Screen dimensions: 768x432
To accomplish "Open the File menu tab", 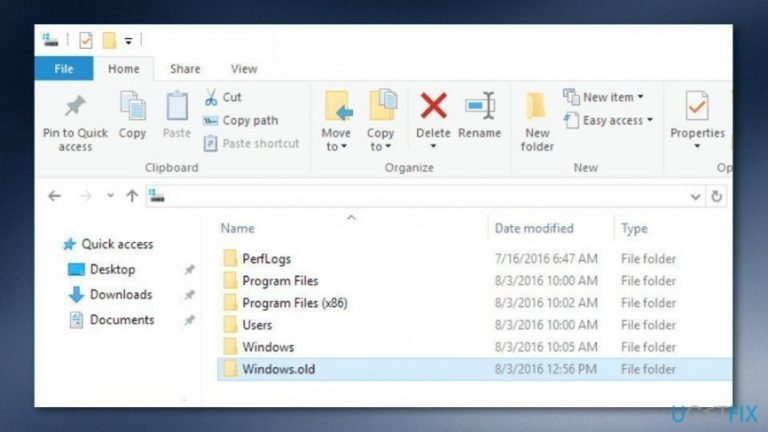I will pos(64,69).
